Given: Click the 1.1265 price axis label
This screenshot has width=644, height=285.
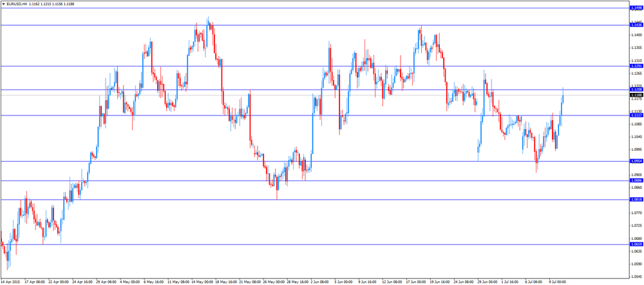Looking at the screenshot, I should (x=636, y=74).
